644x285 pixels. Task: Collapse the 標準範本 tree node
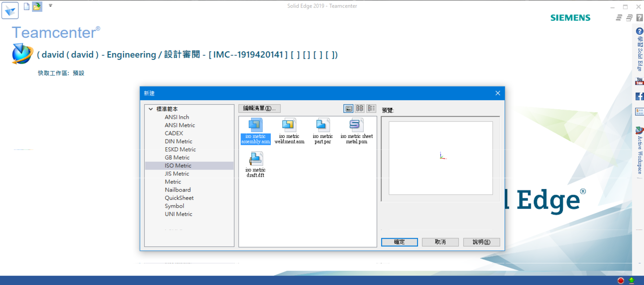(x=151, y=109)
